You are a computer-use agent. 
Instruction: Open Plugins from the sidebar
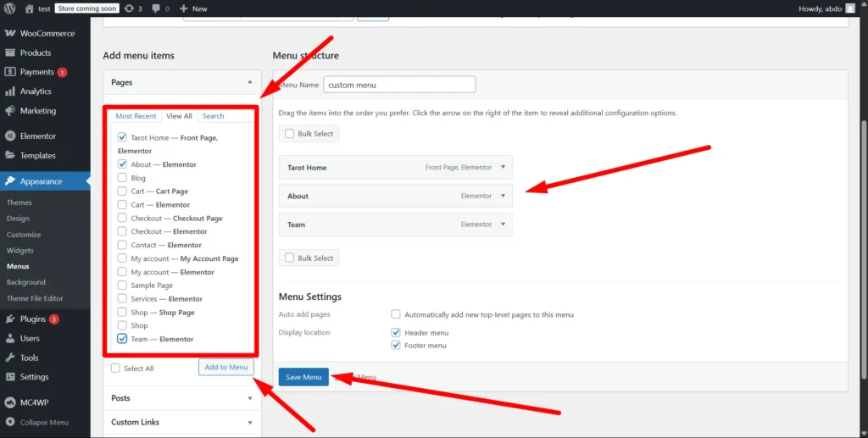pyautogui.click(x=34, y=319)
